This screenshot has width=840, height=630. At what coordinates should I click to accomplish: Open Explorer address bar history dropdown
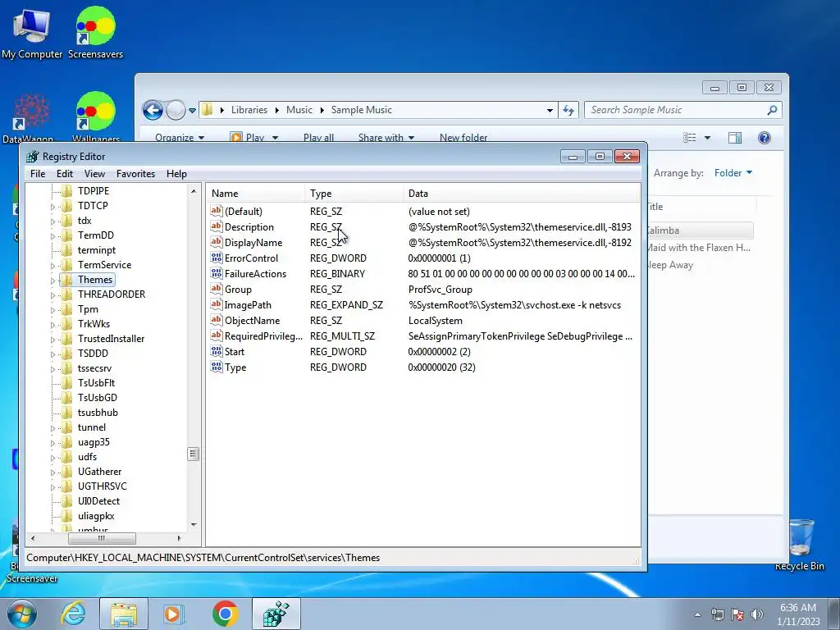point(550,111)
